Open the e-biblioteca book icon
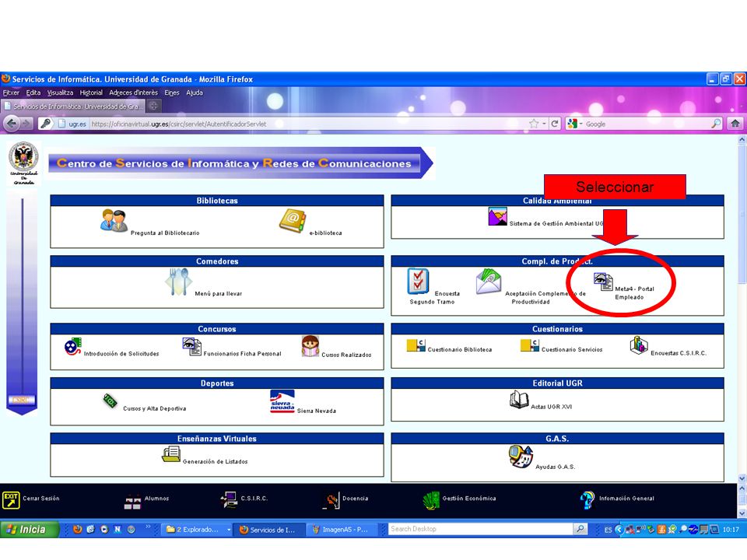This screenshot has width=747, height=560. tap(292, 221)
